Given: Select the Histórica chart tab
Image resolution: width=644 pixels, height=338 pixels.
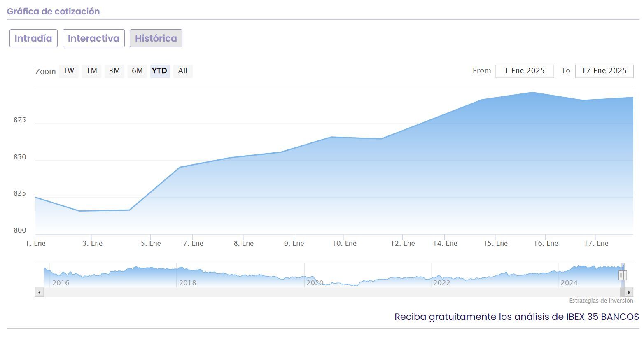Looking at the screenshot, I should [156, 38].
